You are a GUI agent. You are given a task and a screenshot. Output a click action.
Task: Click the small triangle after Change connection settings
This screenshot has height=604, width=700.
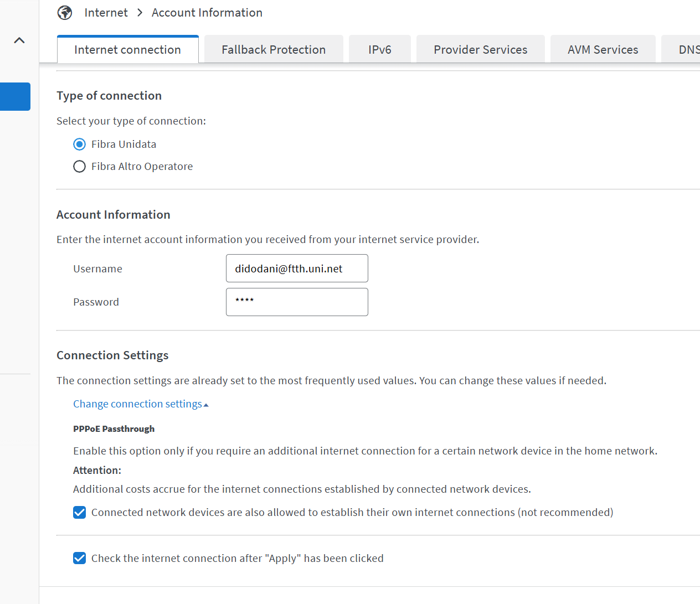(x=206, y=405)
